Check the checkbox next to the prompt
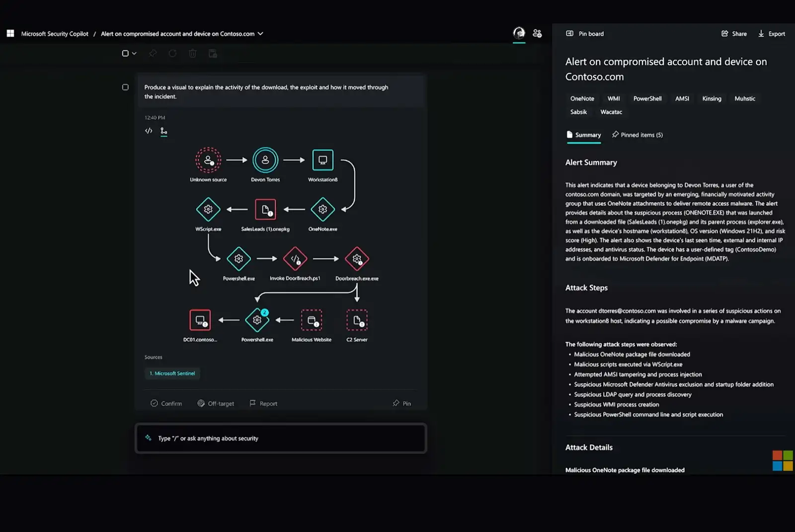The width and height of the screenshot is (795, 532). point(125,87)
